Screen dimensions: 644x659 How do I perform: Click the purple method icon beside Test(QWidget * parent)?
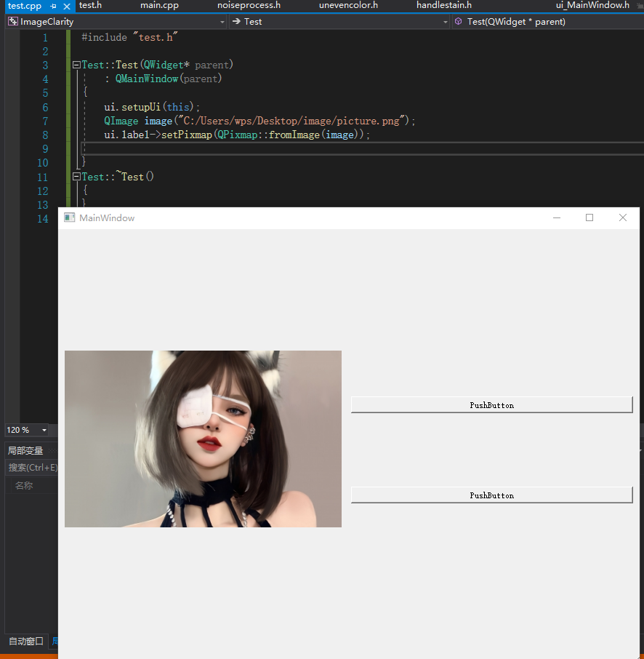tap(457, 21)
